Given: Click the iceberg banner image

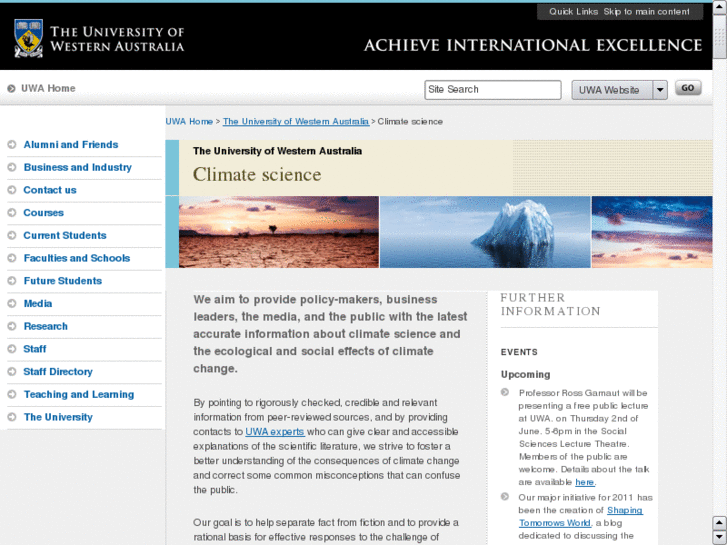Looking at the screenshot, I should (485, 232).
